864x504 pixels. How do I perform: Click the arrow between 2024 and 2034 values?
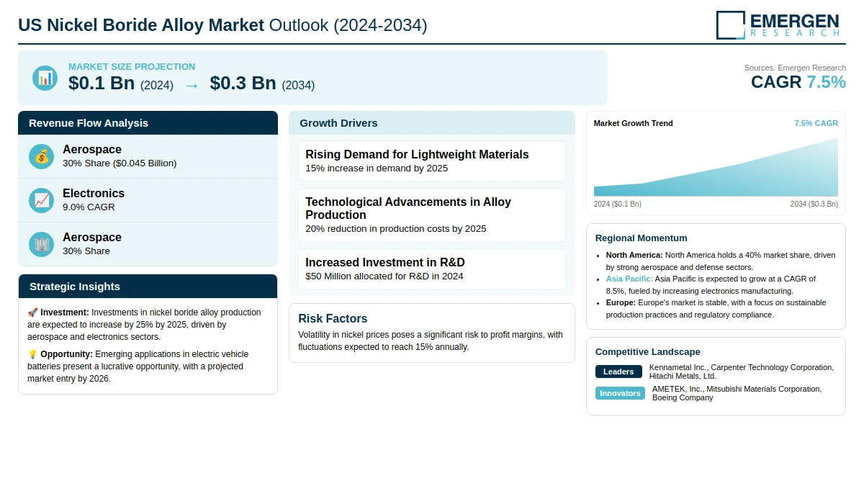(192, 85)
